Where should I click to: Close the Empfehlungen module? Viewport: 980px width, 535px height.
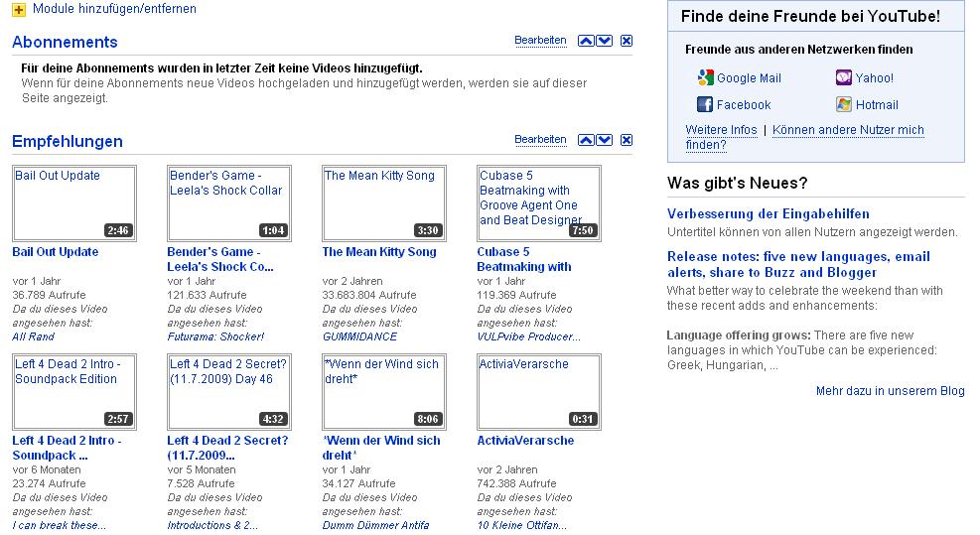tap(627, 140)
